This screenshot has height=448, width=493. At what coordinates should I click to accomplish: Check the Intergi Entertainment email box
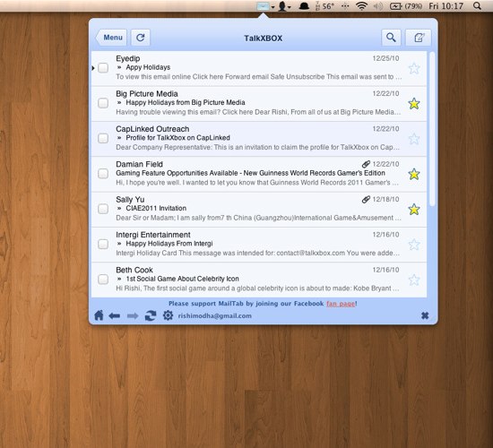(103, 244)
